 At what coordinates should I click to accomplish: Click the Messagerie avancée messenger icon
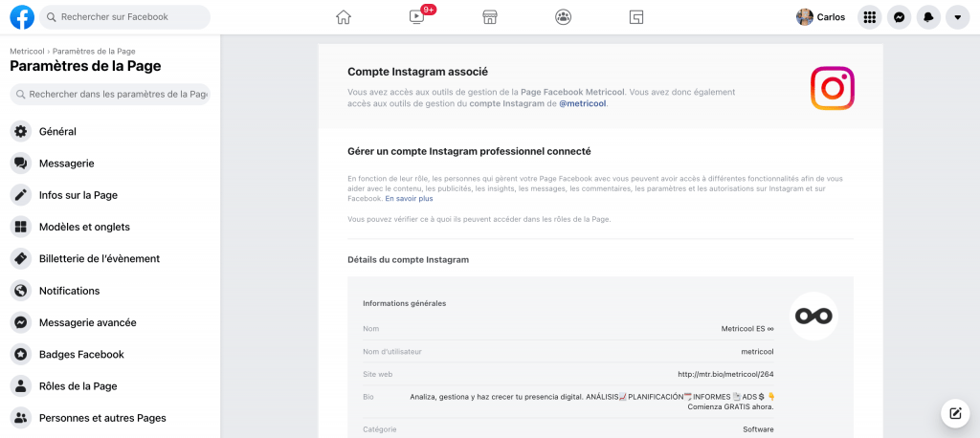point(21,322)
